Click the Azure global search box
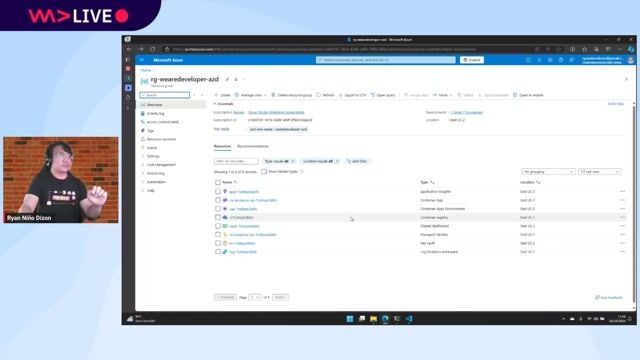The height and width of the screenshot is (360, 640). pyautogui.click(x=386, y=60)
